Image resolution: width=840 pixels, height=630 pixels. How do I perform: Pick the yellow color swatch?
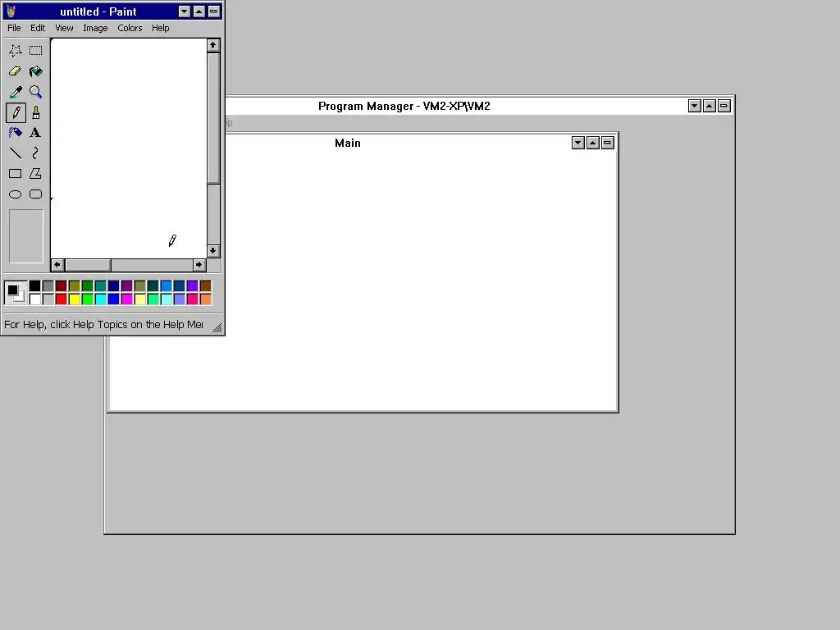tap(75, 299)
